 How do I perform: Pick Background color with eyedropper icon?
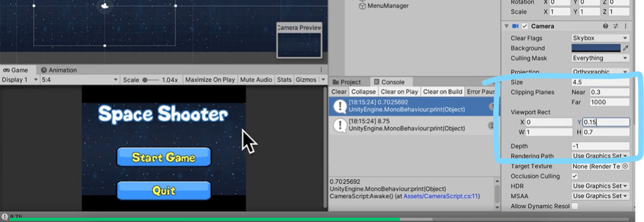coord(625,48)
